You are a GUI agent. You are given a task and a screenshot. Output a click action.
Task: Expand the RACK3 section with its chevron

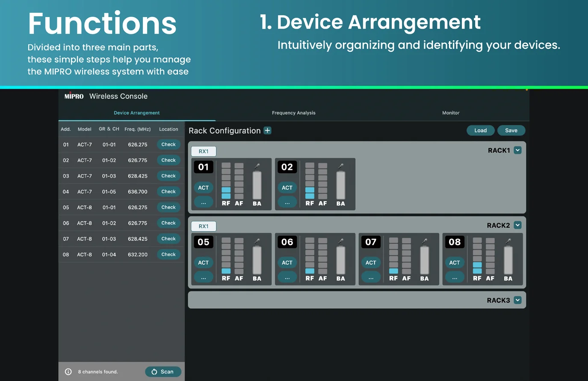point(517,300)
